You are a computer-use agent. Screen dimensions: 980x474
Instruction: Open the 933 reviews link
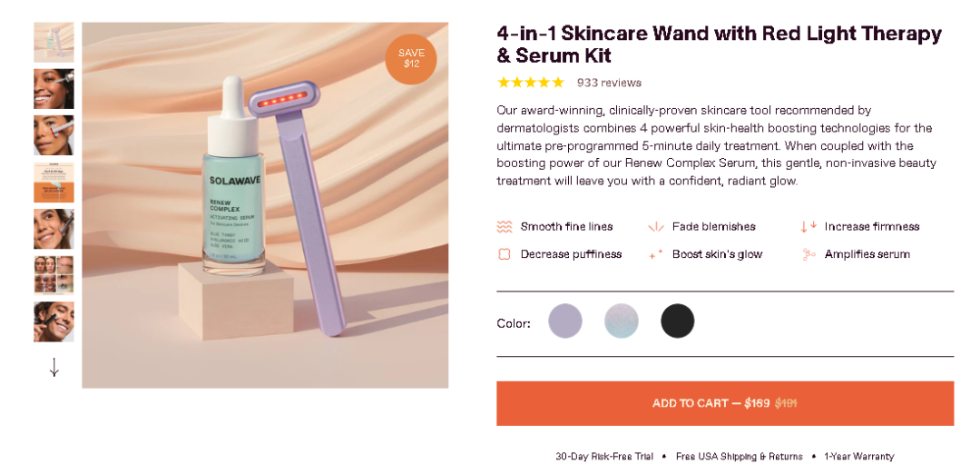(x=609, y=83)
